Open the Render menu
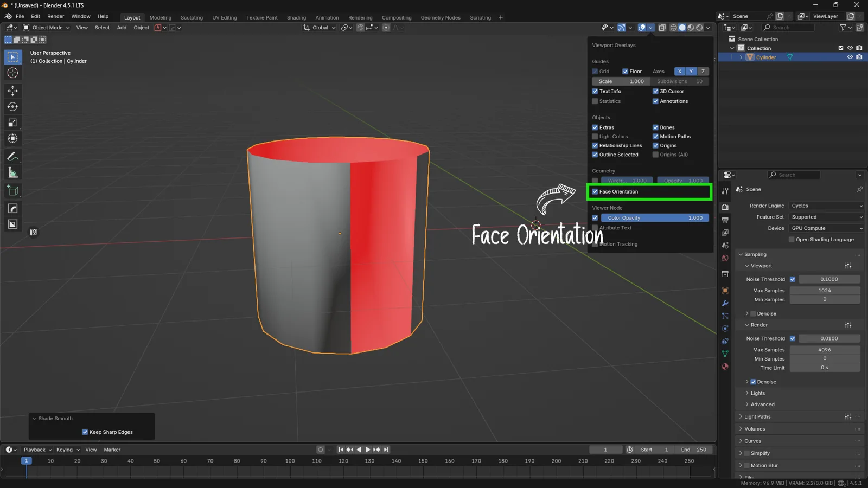This screenshot has width=868, height=488. [55, 16]
